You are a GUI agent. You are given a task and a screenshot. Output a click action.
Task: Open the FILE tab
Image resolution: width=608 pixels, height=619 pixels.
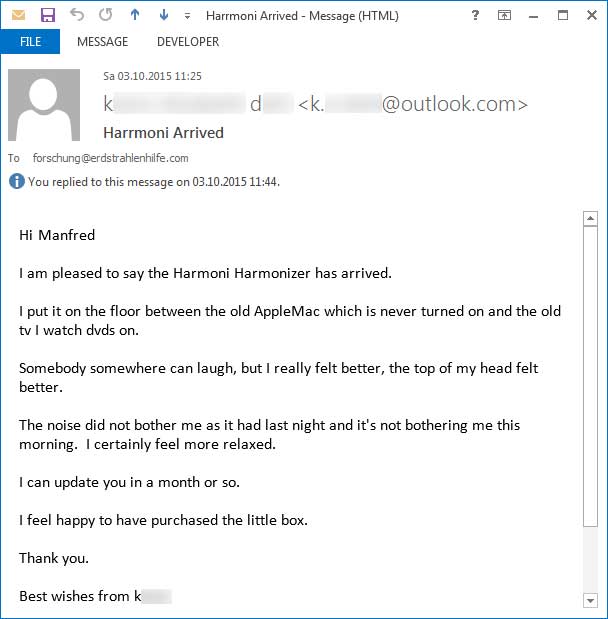pyautogui.click(x=30, y=41)
